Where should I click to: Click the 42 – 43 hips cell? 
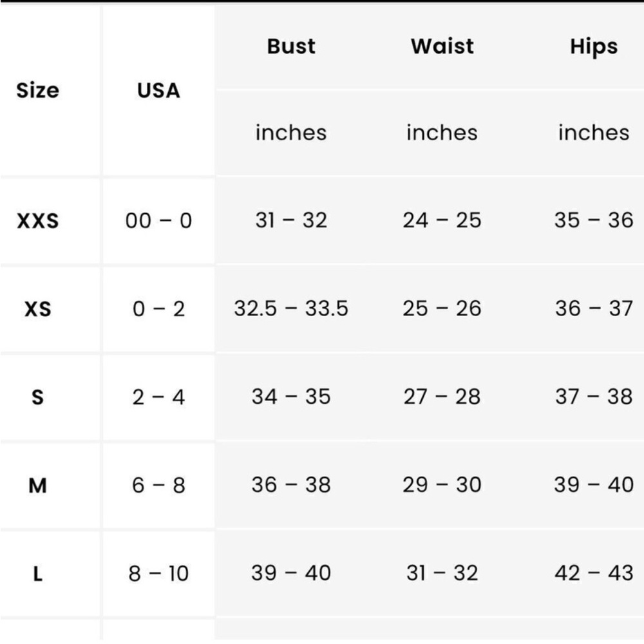point(594,573)
